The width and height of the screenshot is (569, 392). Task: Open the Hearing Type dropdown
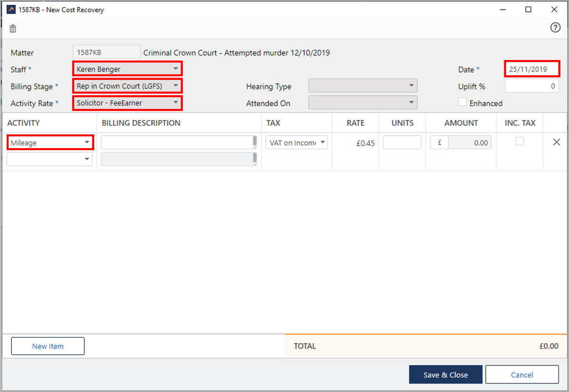(x=363, y=86)
